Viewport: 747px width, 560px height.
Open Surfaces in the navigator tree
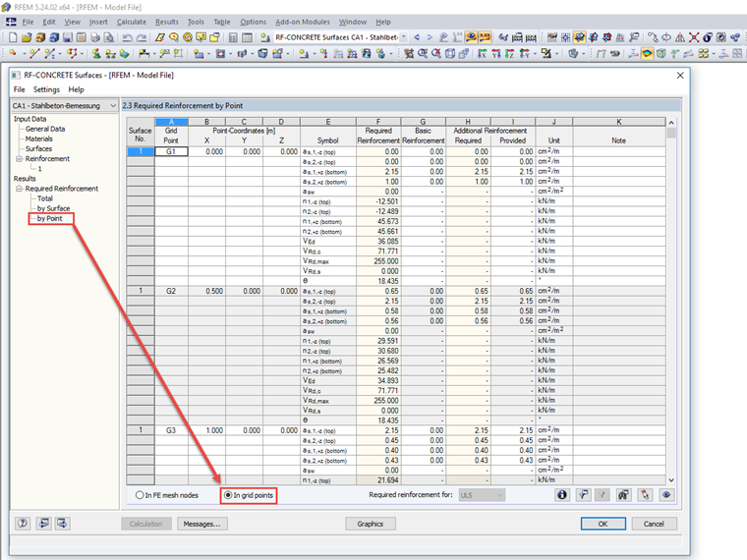click(x=38, y=149)
